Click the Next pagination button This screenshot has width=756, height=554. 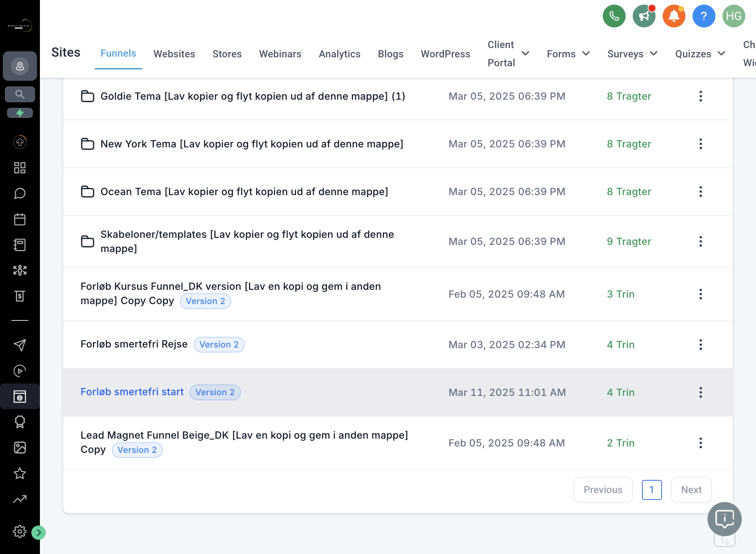(x=691, y=490)
